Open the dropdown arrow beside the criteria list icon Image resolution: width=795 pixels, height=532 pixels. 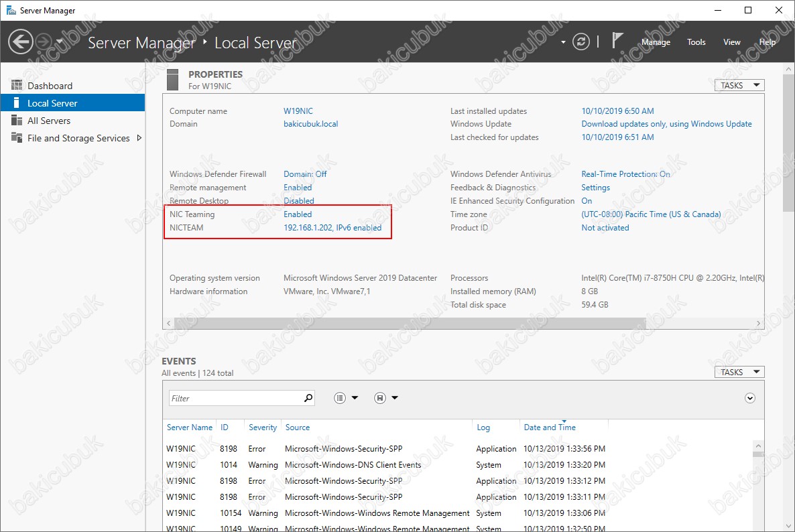(355, 398)
